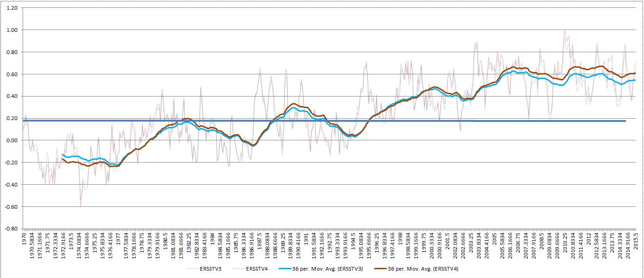Click the 2005 x-axis label
Screen dimensions: 644x278
[494, 238]
